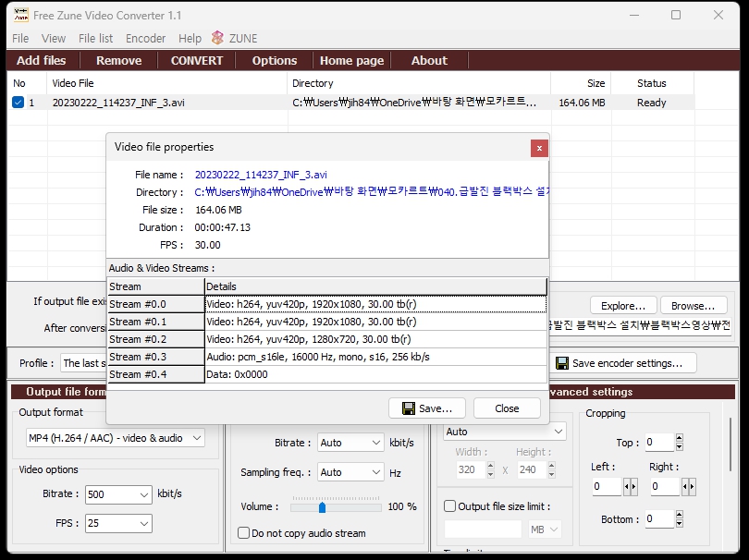Click the Save button in properties dialog
749x560 pixels.
pyautogui.click(x=427, y=408)
